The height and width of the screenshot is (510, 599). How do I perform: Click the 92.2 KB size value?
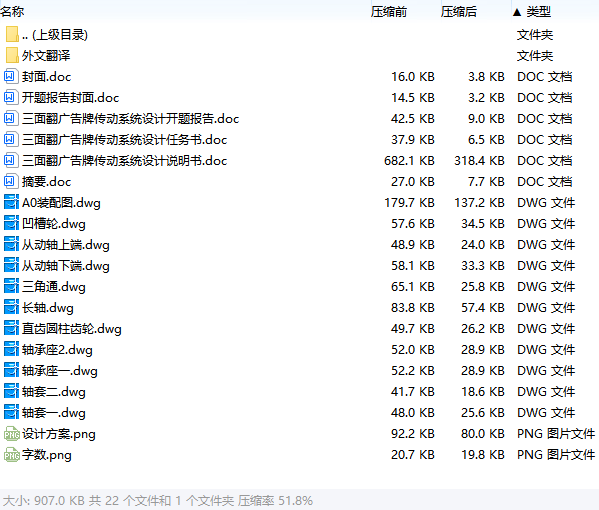[x=413, y=434]
